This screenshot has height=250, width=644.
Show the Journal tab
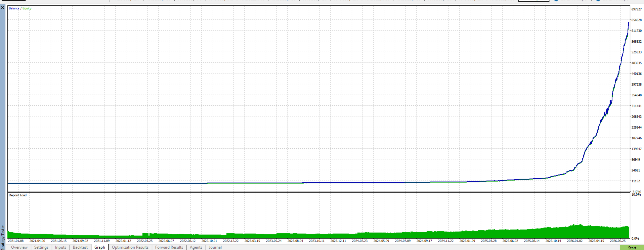tap(215, 247)
